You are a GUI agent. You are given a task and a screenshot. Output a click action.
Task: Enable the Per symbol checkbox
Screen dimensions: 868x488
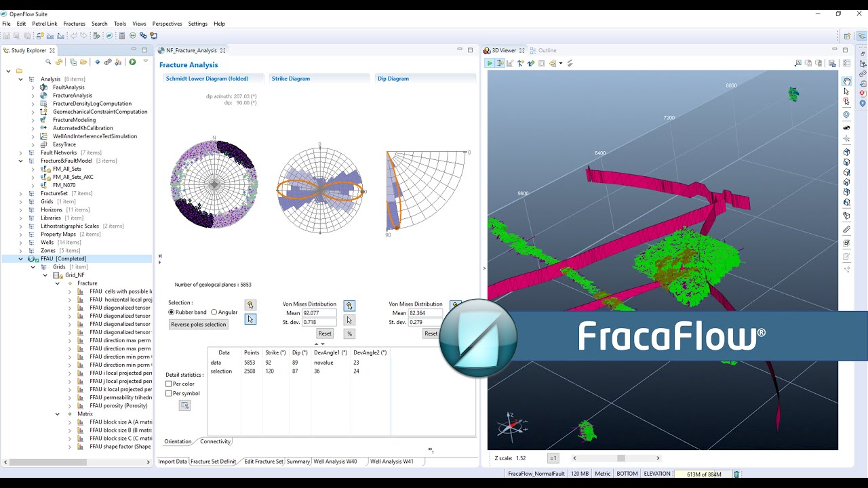(x=169, y=394)
